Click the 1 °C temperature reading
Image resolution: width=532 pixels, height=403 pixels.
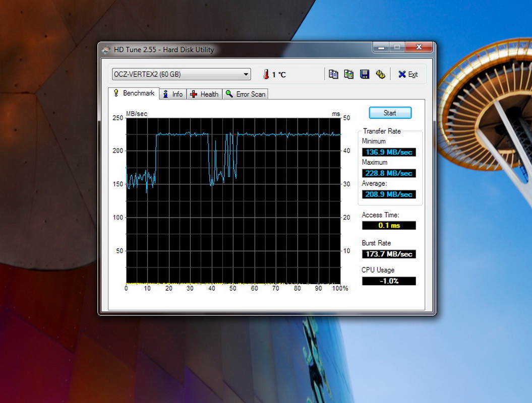tap(279, 75)
